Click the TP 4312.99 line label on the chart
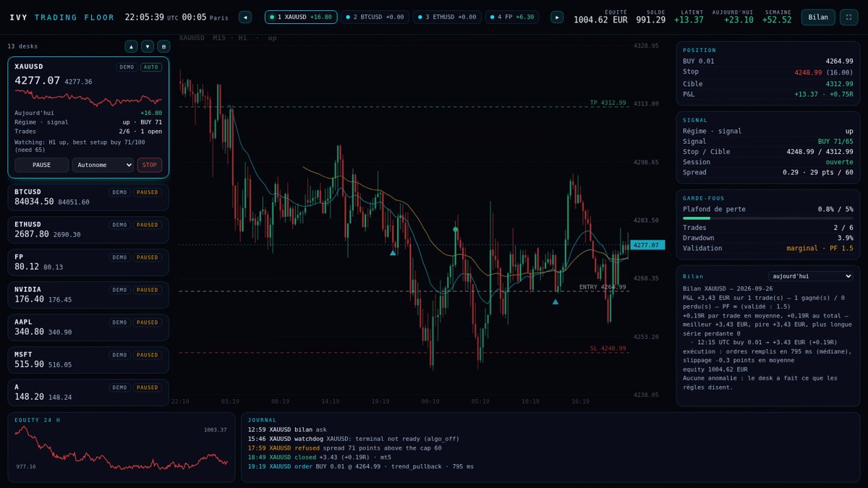 tap(608, 103)
